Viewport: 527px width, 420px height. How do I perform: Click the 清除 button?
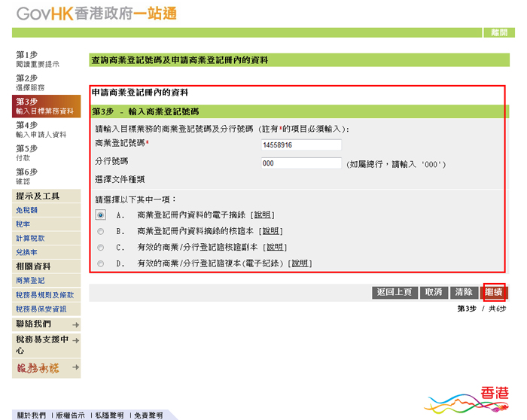[x=463, y=292]
